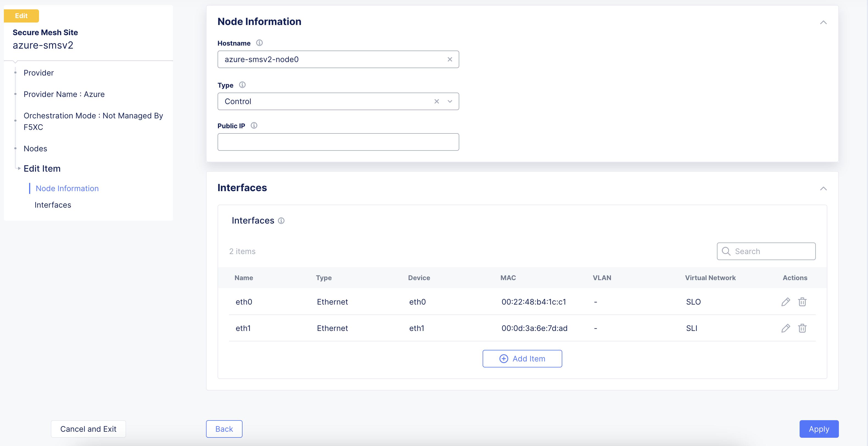
Task: Click the Back button
Action: pyautogui.click(x=224, y=429)
